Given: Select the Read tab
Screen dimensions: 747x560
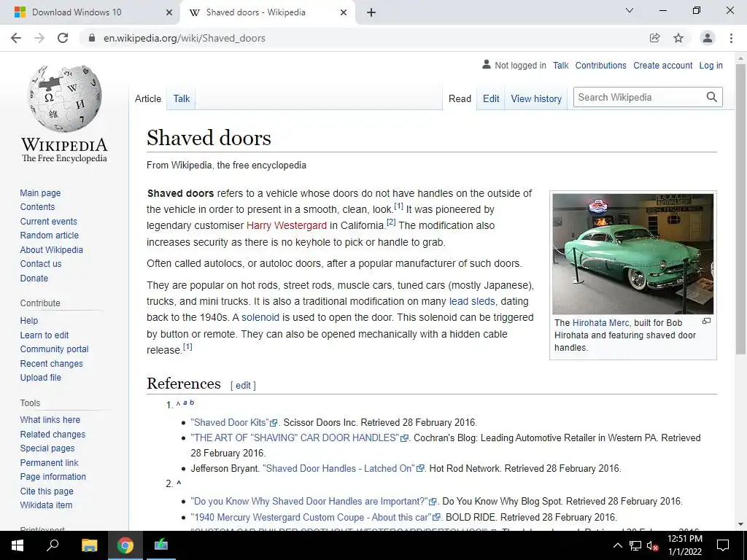Looking at the screenshot, I should (460, 98).
